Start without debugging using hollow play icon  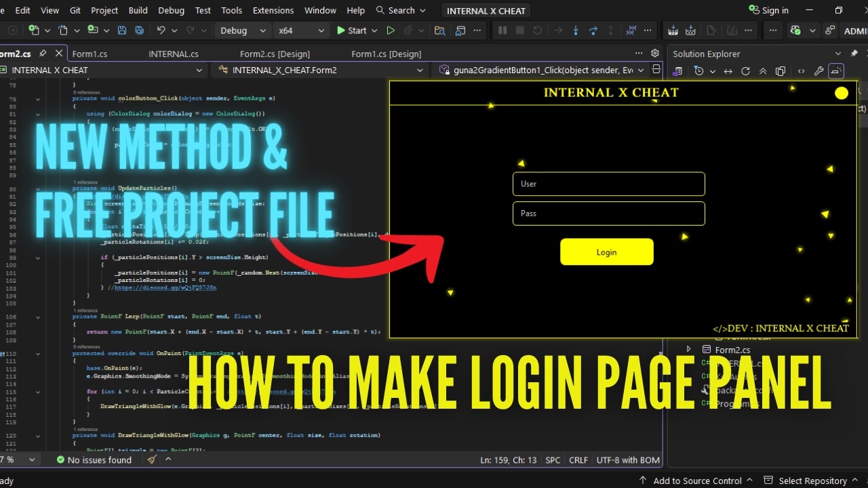tap(391, 30)
